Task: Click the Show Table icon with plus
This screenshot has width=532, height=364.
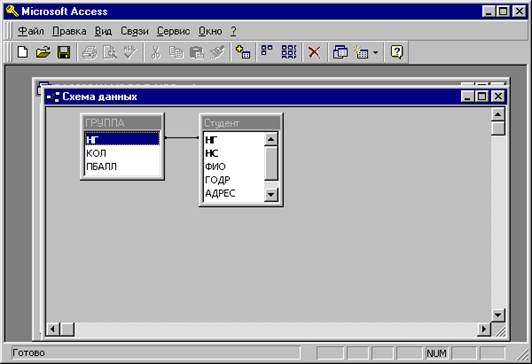Action: pos(243,52)
